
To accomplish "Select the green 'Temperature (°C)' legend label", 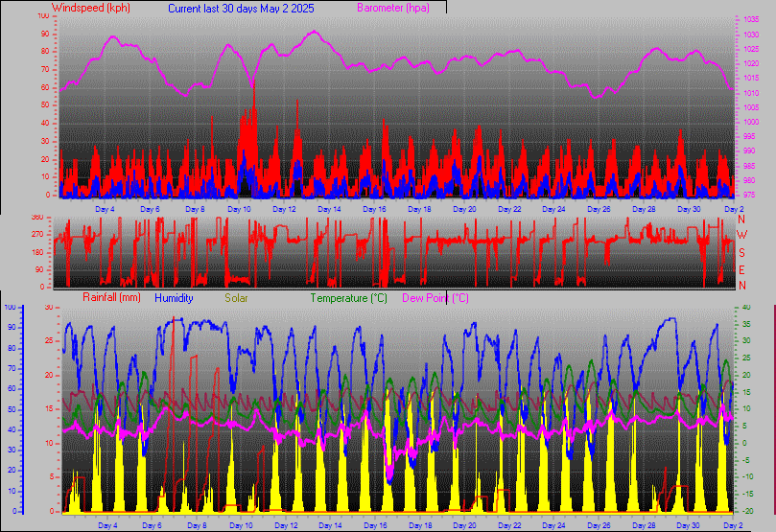I will [x=349, y=298].
